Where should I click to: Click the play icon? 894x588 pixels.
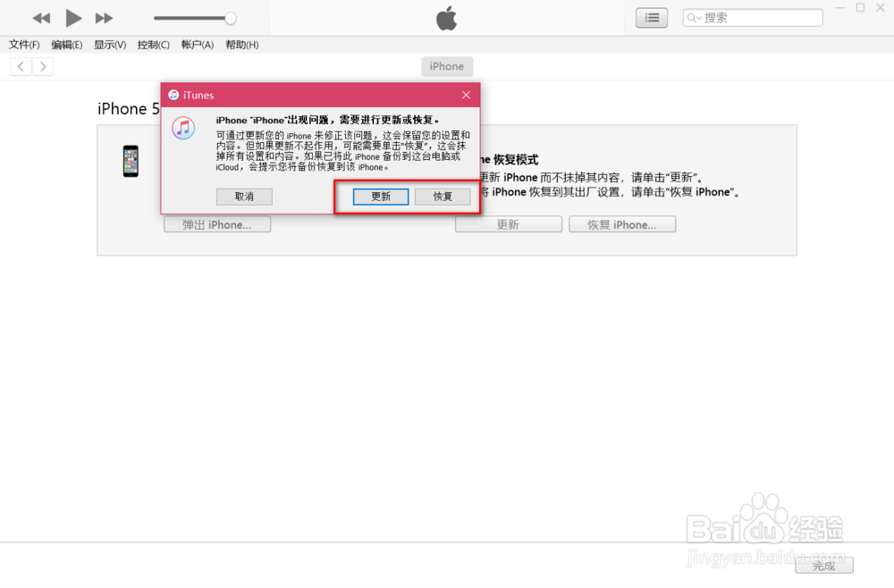click(x=73, y=17)
